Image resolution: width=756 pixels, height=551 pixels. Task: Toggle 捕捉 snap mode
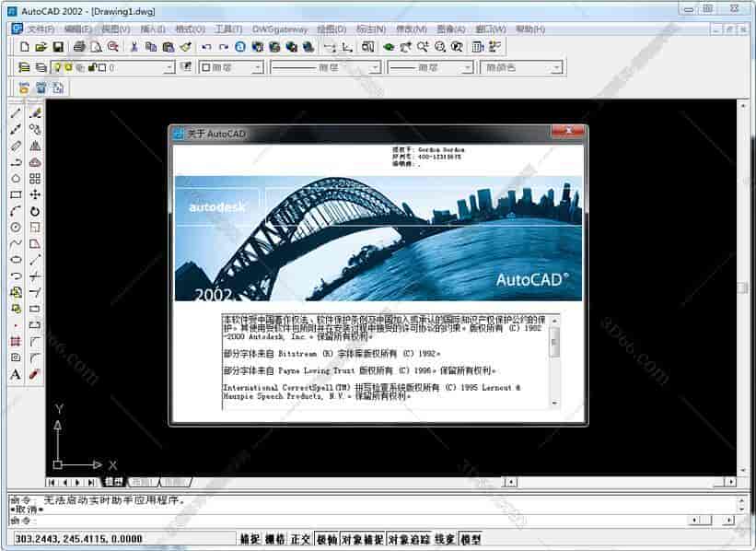(x=250, y=537)
